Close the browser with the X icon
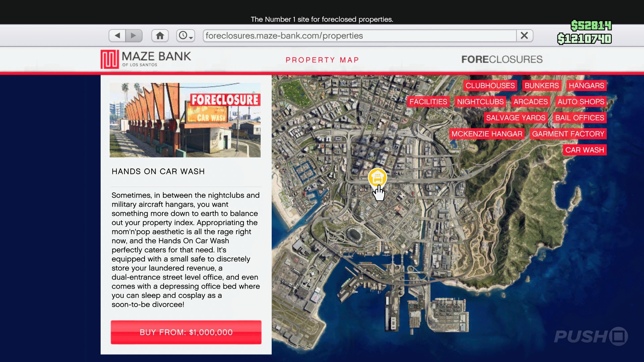Screen dimensions: 644x362 525,36
